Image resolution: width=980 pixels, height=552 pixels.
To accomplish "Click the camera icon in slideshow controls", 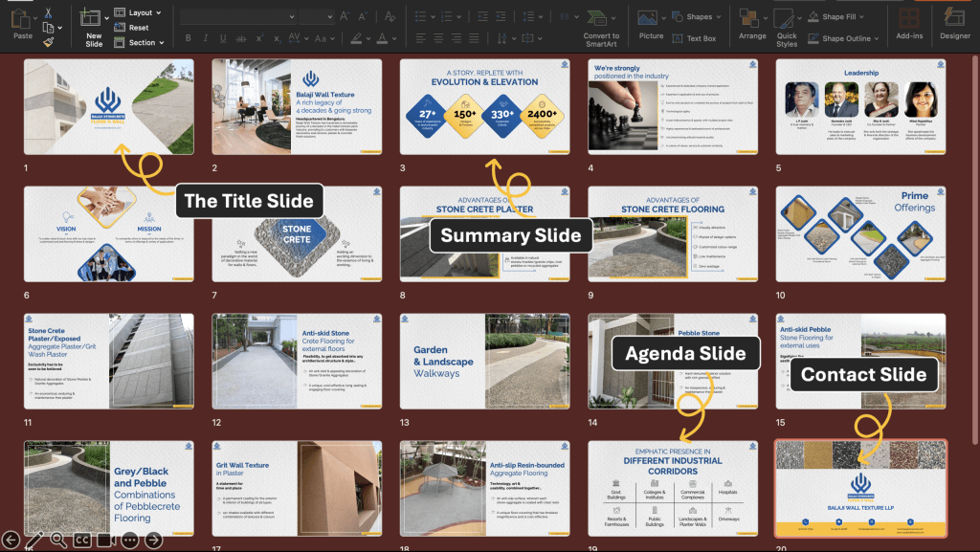I will 106,541.
